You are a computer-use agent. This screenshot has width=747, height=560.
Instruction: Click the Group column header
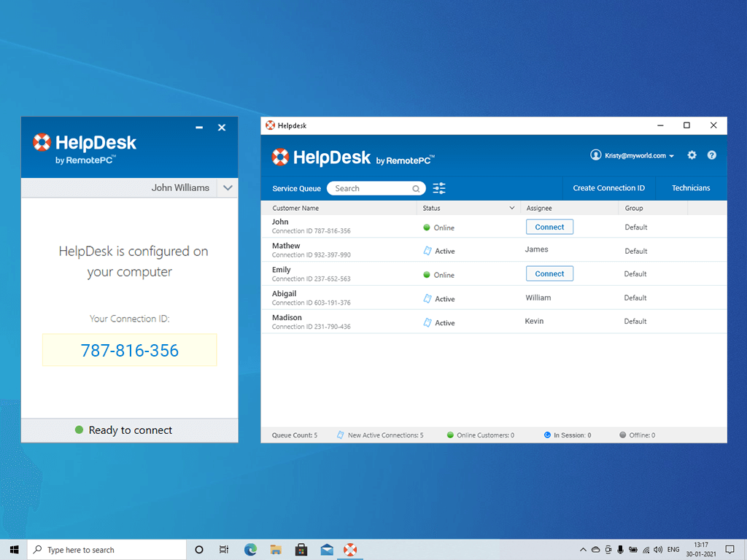click(634, 208)
